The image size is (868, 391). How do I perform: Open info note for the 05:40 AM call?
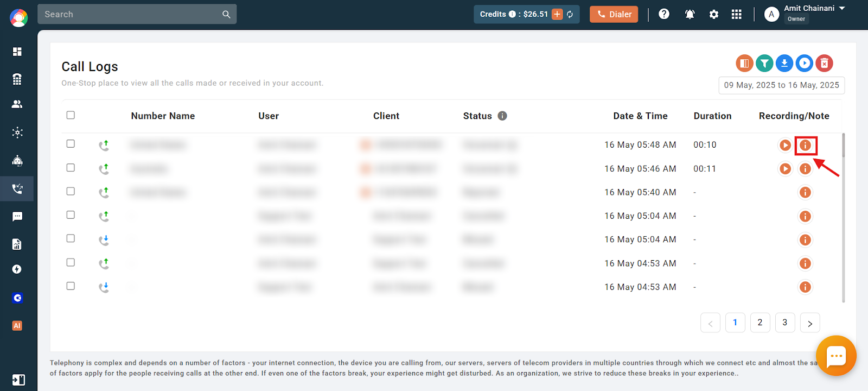pyautogui.click(x=806, y=192)
